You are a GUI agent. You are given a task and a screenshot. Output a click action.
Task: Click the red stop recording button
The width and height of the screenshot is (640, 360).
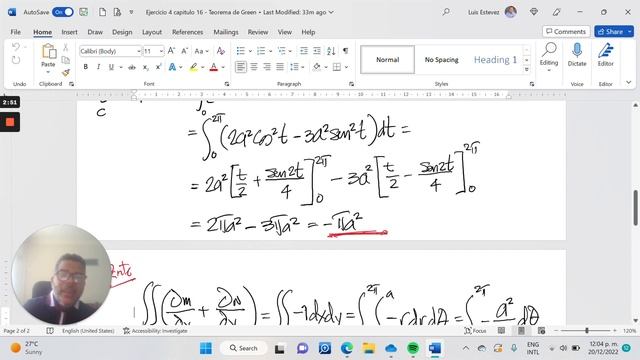click(x=10, y=122)
